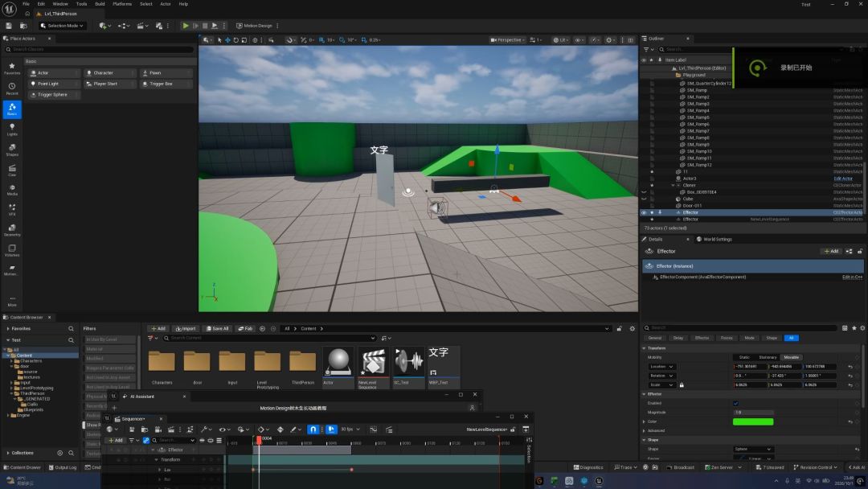The width and height of the screenshot is (868, 489).
Task: Click the NewLevelSequence asset thumbnail
Action: [x=373, y=363]
